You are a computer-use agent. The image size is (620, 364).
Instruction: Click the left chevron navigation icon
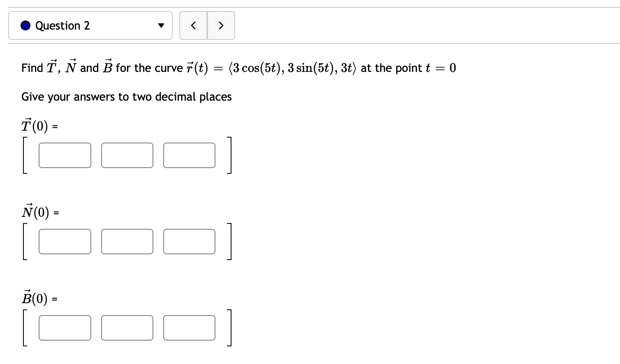tap(193, 25)
